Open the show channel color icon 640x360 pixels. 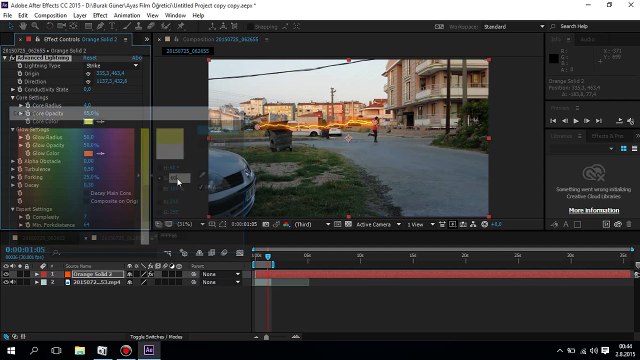pos(286,224)
